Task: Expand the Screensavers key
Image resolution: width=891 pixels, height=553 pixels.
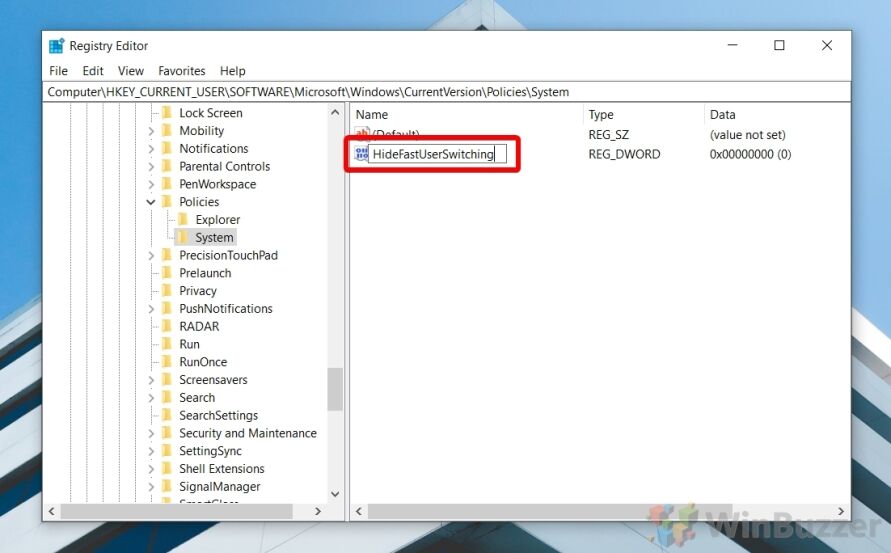Action: pos(151,380)
